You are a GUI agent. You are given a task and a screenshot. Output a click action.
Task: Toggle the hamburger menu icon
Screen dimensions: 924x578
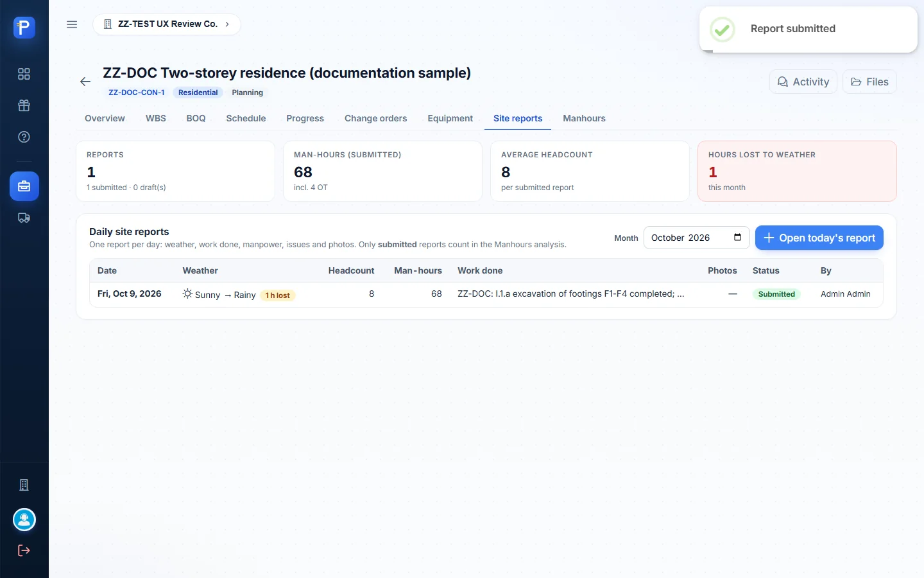[72, 24]
